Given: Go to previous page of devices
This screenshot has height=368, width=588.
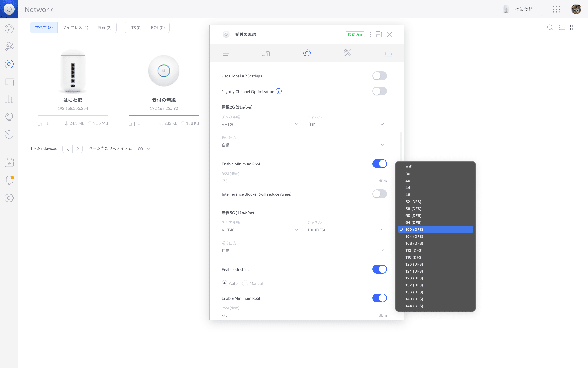Looking at the screenshot, I should point(68,149).
